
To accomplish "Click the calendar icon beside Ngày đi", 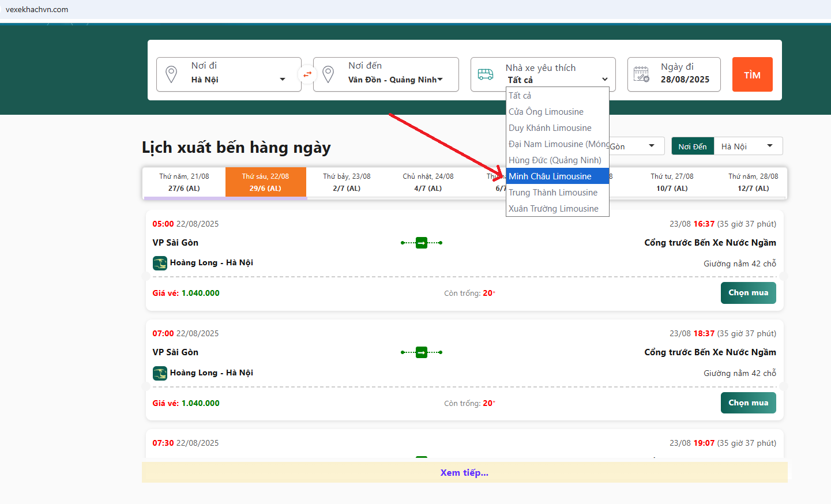I will click(642, 74).
